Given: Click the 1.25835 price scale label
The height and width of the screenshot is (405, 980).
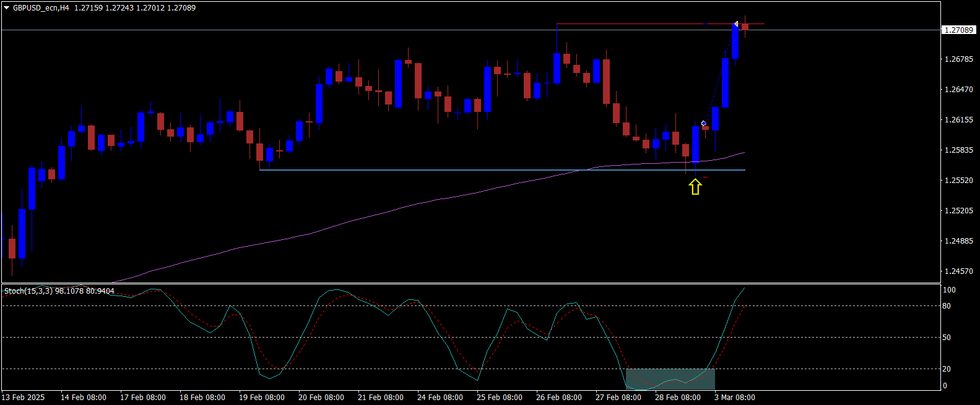Looking at the screenshot, I should (958, 150).
